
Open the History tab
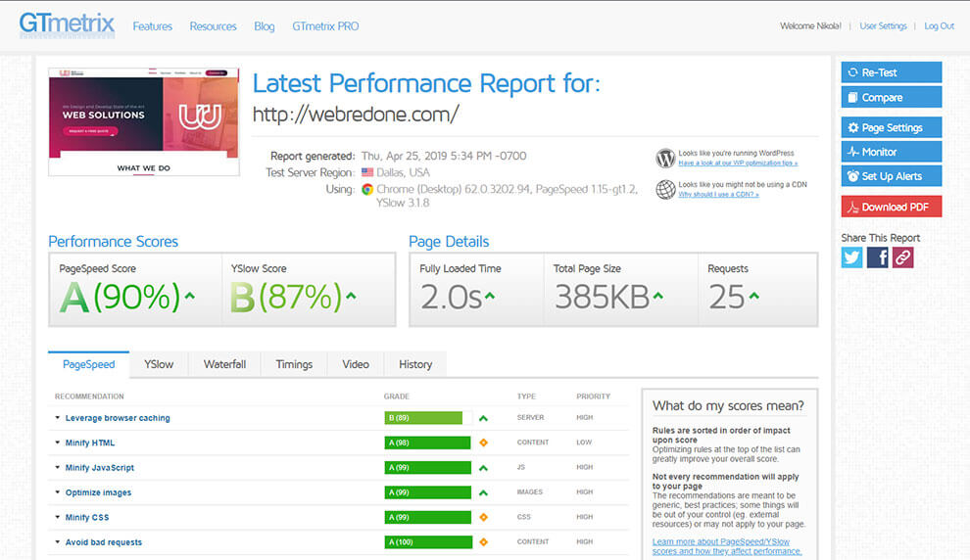pos(415,364)
